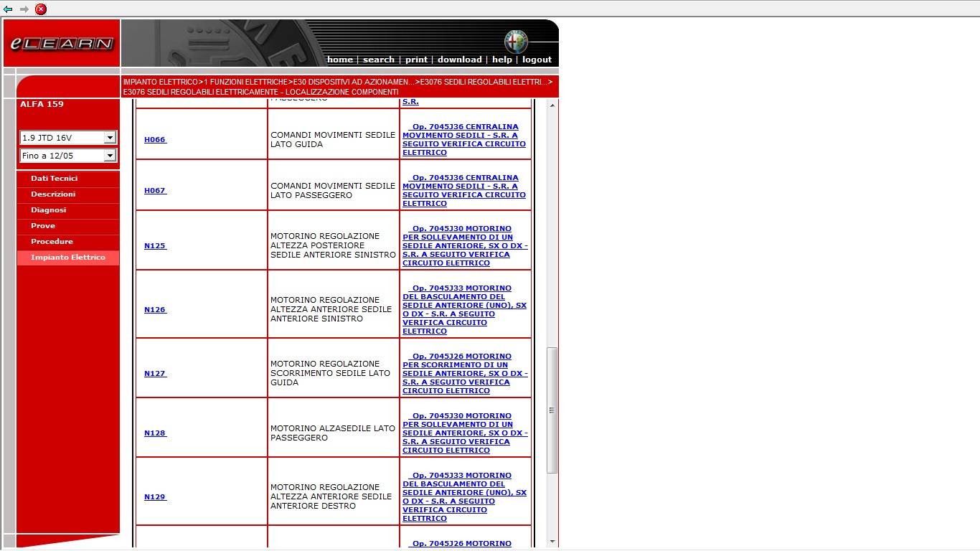Screen dimensions: 980x551
Task: Click MOTORINO REGOLAZIONE SCORRIMENTO SEDILE LATO GUIDA text
Action: pyautogui.click(x=331, y=373)
